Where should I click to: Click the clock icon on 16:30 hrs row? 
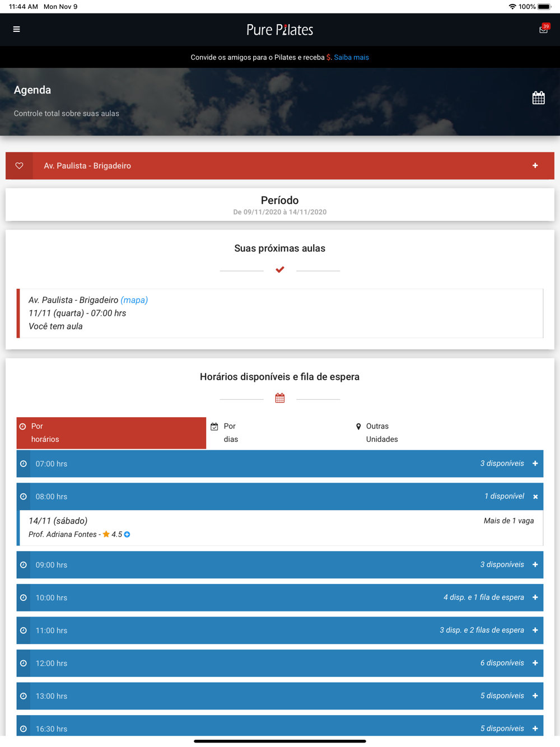click(x=24, y=729)
